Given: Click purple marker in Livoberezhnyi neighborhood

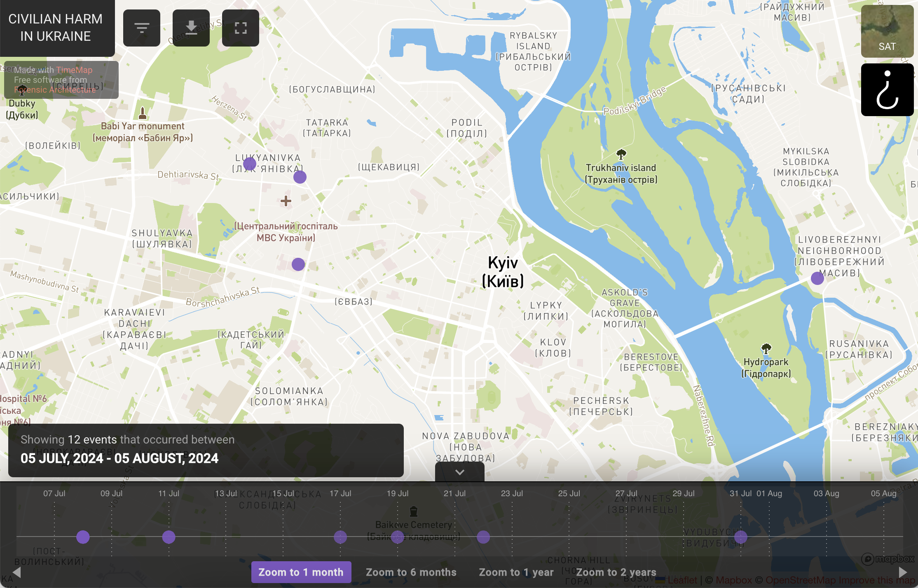Looking at the screenshot, I should click(x=817, y=278).
